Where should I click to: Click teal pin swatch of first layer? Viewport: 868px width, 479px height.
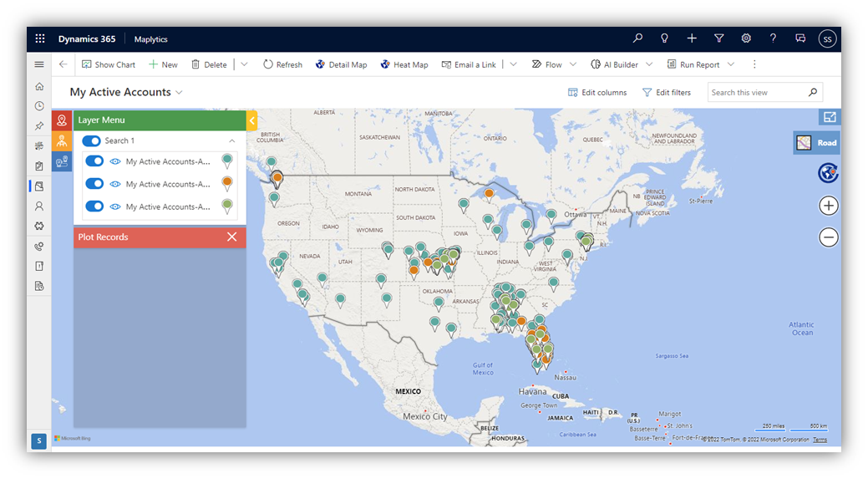(227, 161)
